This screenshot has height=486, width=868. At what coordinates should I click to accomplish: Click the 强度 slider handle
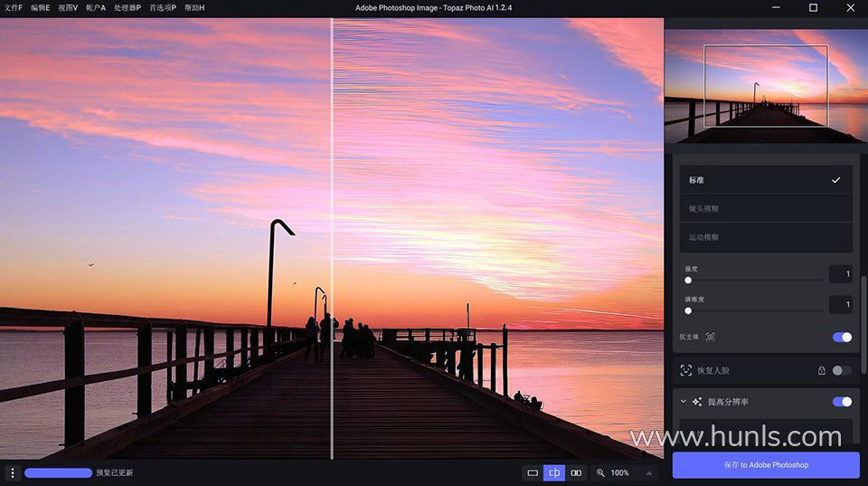click(688, 281)
